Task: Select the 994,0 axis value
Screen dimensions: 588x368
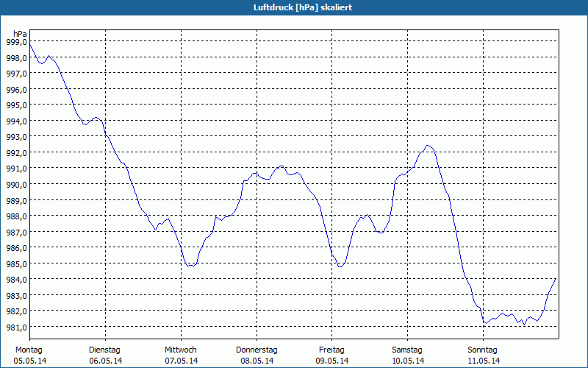Action: point(16,121)
